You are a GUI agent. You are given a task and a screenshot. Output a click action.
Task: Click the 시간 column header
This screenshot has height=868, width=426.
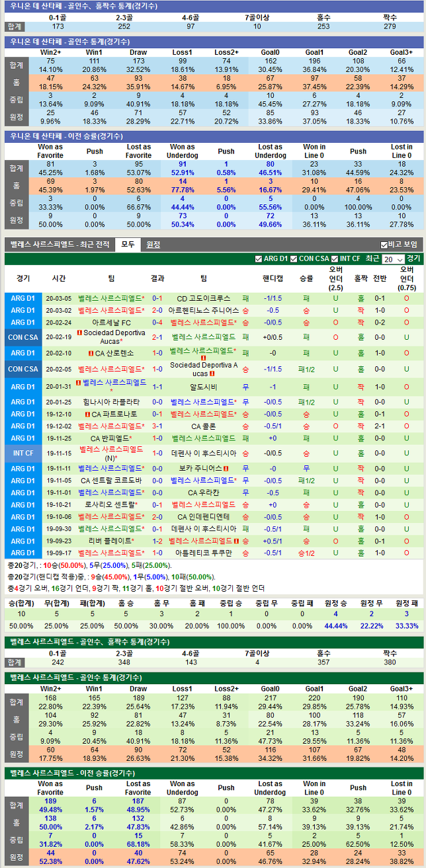pyautogui.click(x=58, y=279)
